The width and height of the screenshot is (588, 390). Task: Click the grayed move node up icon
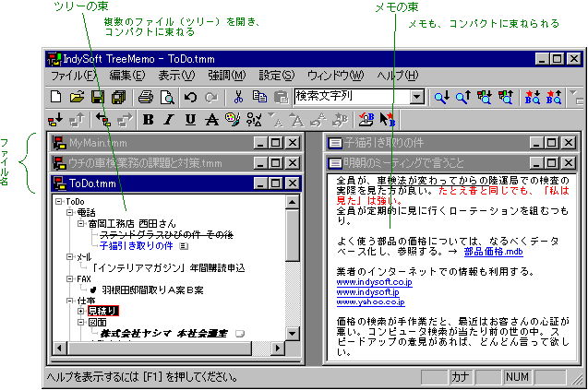77,120
